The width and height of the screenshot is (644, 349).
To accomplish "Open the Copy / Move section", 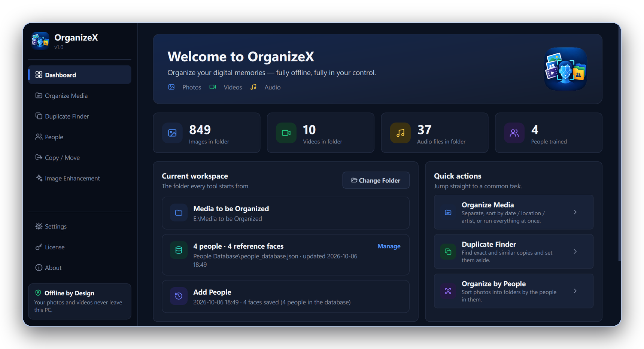I will [x=80, y=157].
